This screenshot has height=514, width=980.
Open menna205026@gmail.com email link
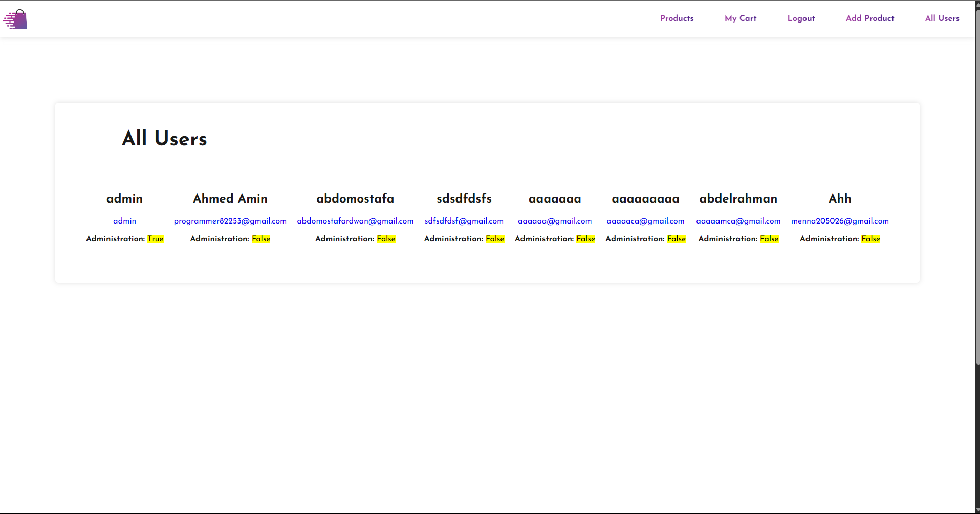(x=840, y=221)
